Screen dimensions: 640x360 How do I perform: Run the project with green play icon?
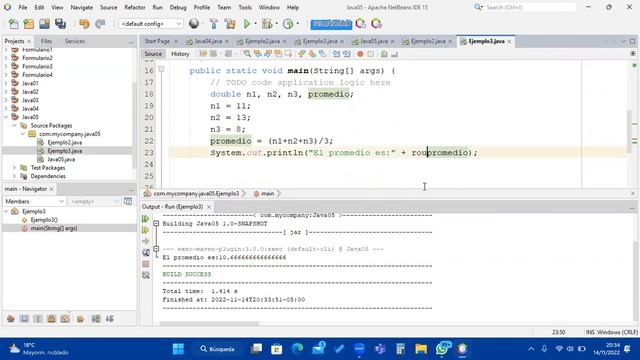(247, 24)
